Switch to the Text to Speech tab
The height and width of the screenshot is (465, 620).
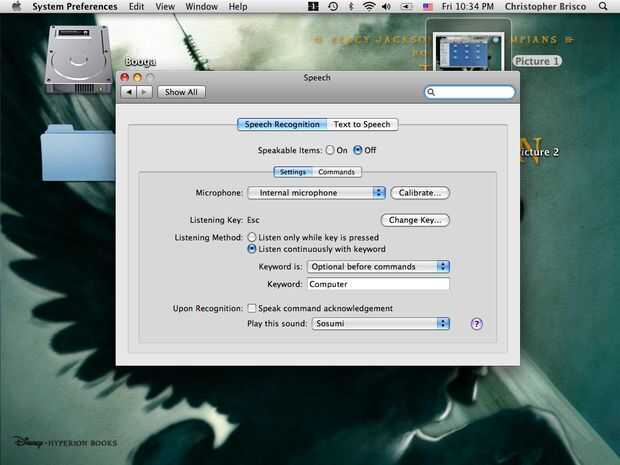click(362, 124)
